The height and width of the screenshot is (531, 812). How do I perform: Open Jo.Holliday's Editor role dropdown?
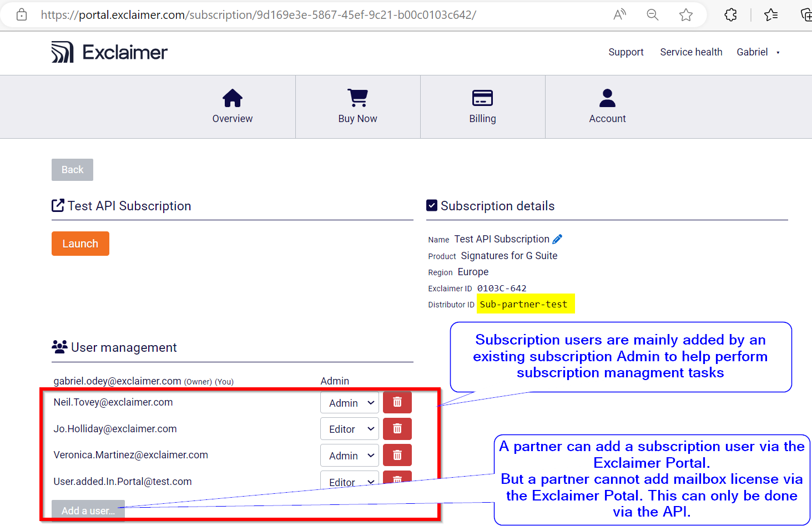tap(349, 428)
